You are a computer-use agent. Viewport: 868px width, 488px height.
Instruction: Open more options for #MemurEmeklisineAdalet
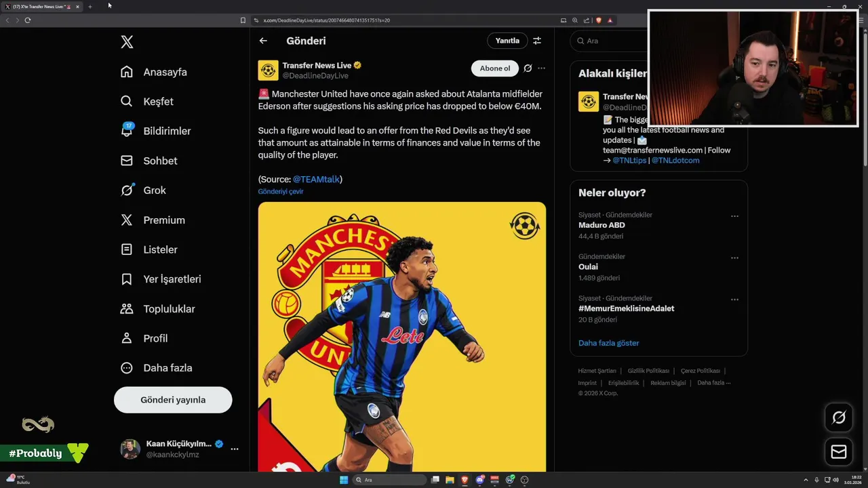pyautogui.click(x=734, y=300)
